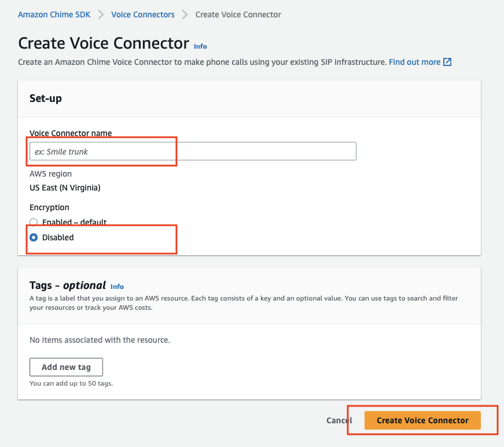Focus the Voice Connector name input field
The image size is (504, 447).
click(193, 151)
